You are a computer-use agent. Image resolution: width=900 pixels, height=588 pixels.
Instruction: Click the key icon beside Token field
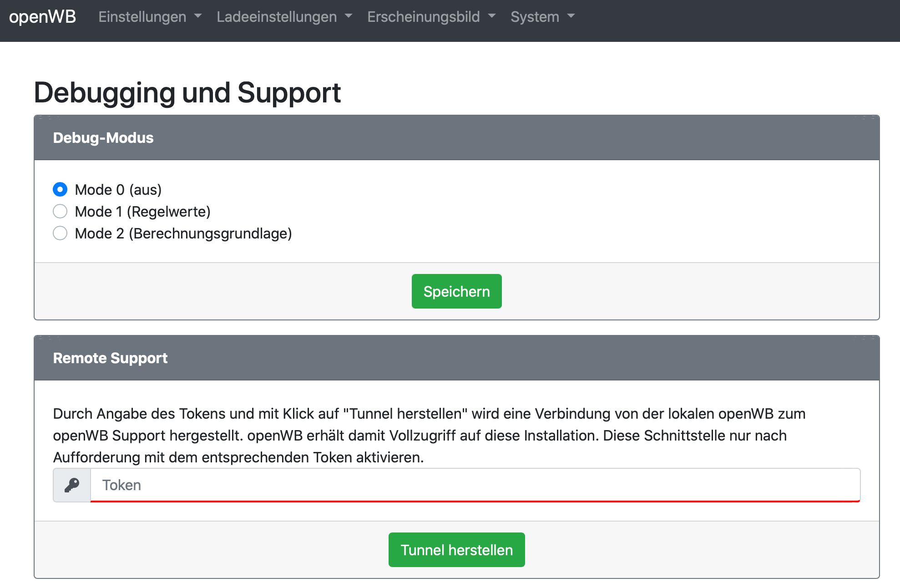[x=72, y=485]
